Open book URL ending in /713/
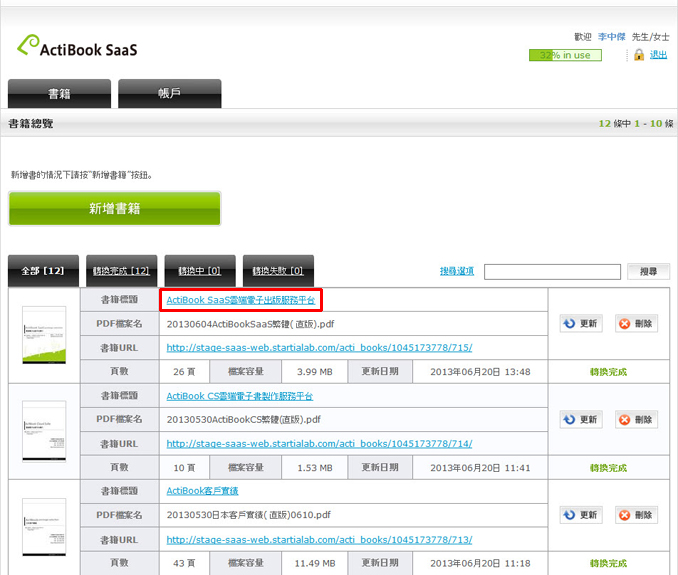 (x=319, y=540)
